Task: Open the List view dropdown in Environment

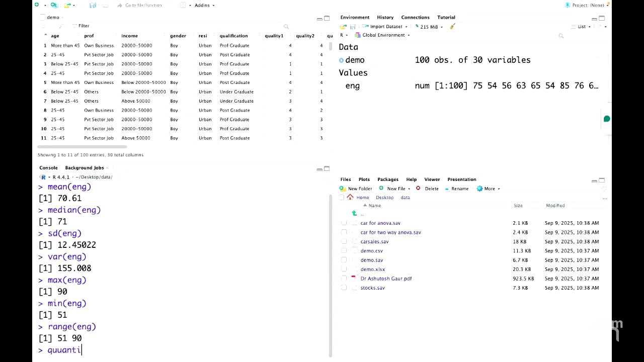Action: 582,27
